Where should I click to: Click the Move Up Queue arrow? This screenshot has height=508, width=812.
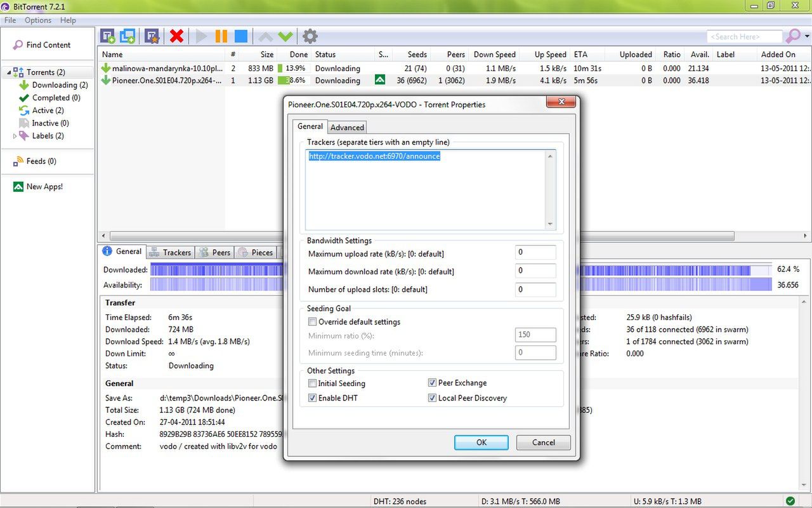[x=266, y=36]
